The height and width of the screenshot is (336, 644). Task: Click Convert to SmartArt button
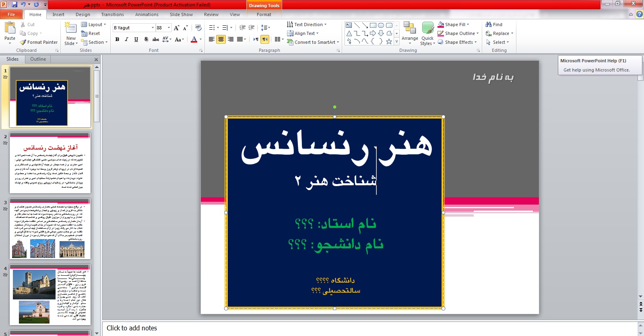[314, 42]
